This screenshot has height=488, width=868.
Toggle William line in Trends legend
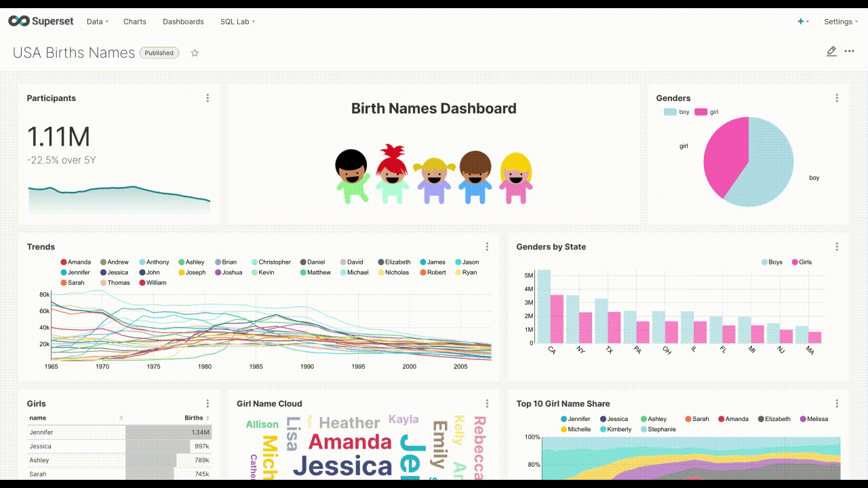[x=153, y=283]
